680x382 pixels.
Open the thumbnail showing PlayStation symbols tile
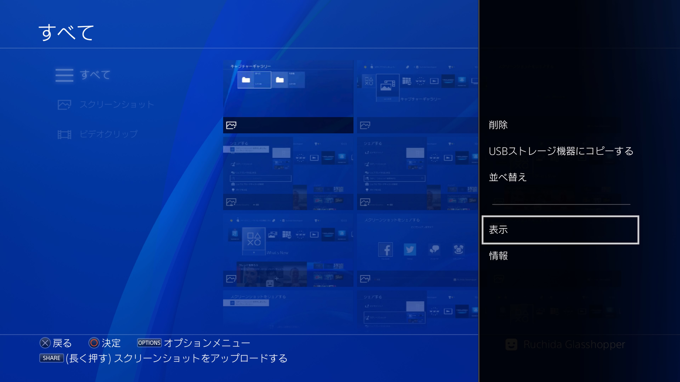288,250
